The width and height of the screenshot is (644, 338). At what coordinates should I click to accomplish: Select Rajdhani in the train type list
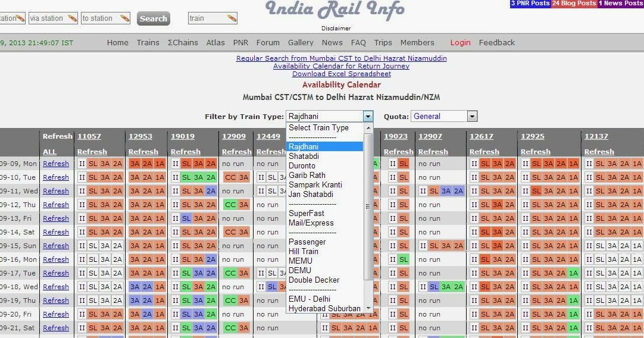(x=324, y=146)
